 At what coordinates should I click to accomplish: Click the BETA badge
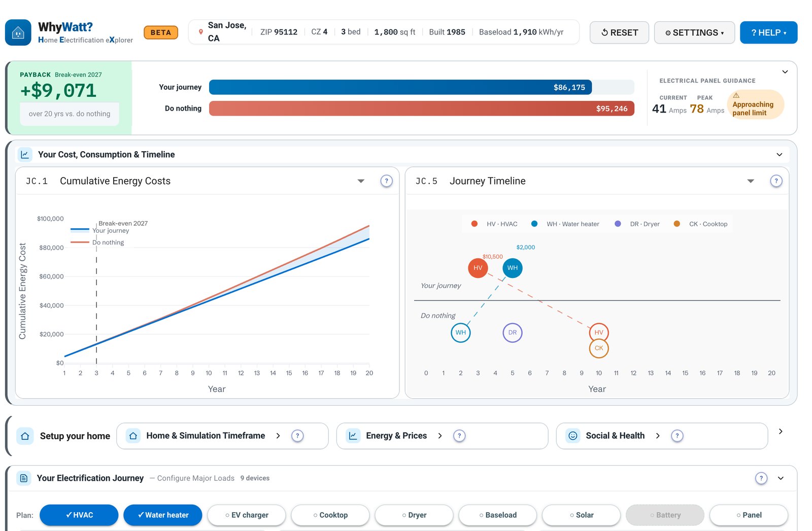click(161, 32)
